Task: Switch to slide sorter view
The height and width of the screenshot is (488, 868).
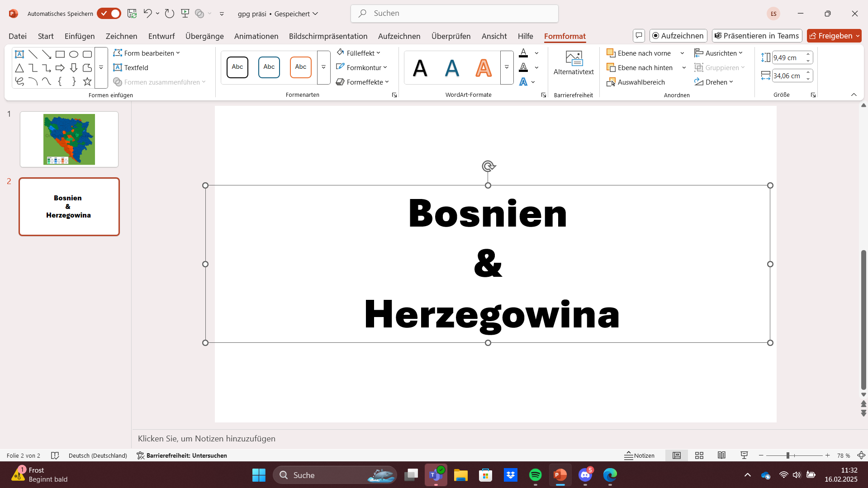Action: coord(699,455)
